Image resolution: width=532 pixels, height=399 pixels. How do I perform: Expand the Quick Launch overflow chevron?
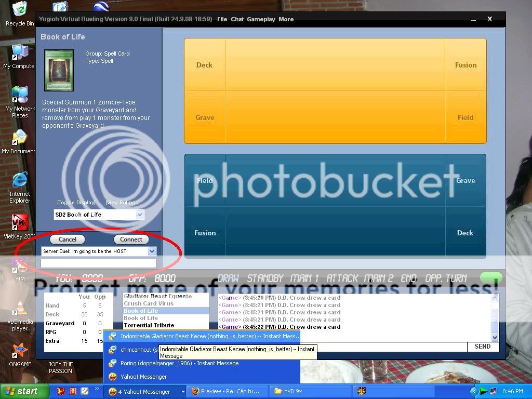97,389
